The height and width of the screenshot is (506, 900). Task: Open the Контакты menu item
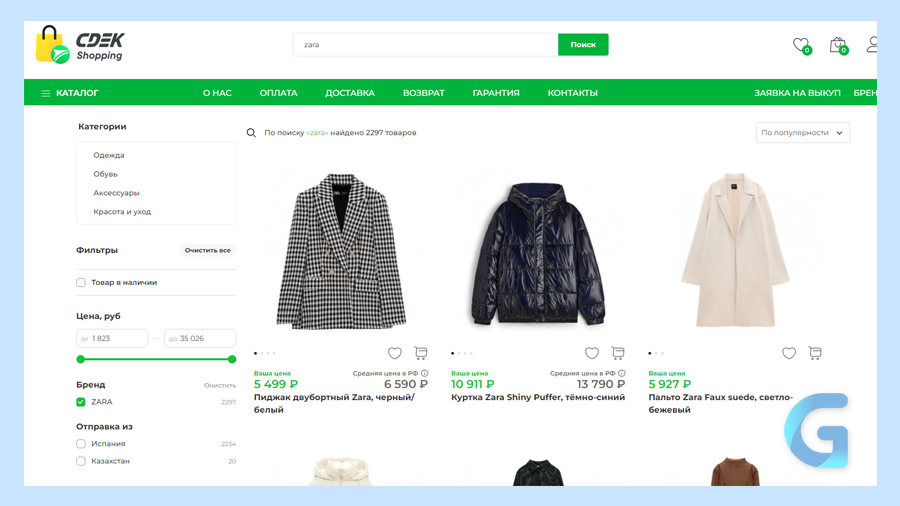tap(573, 93)
